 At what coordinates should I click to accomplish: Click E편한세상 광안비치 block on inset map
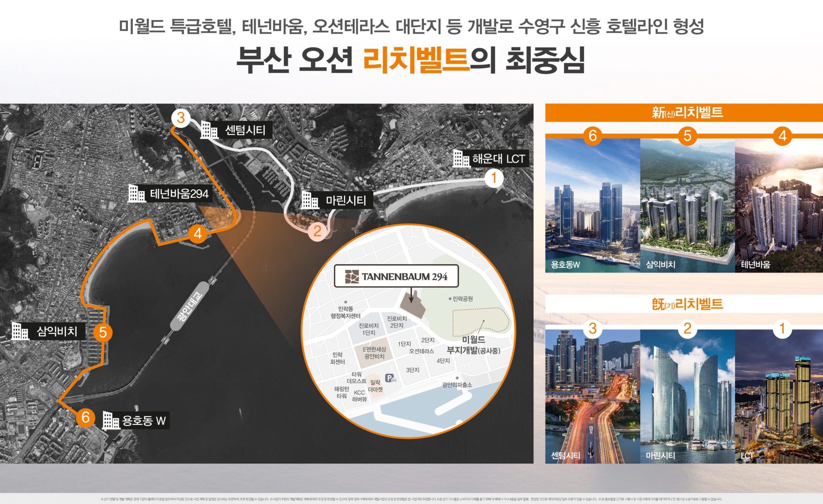[374, 352]
